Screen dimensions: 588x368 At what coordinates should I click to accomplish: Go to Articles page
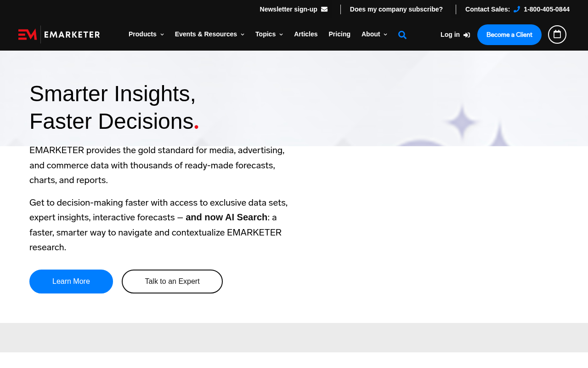click(x=306, y=34)
